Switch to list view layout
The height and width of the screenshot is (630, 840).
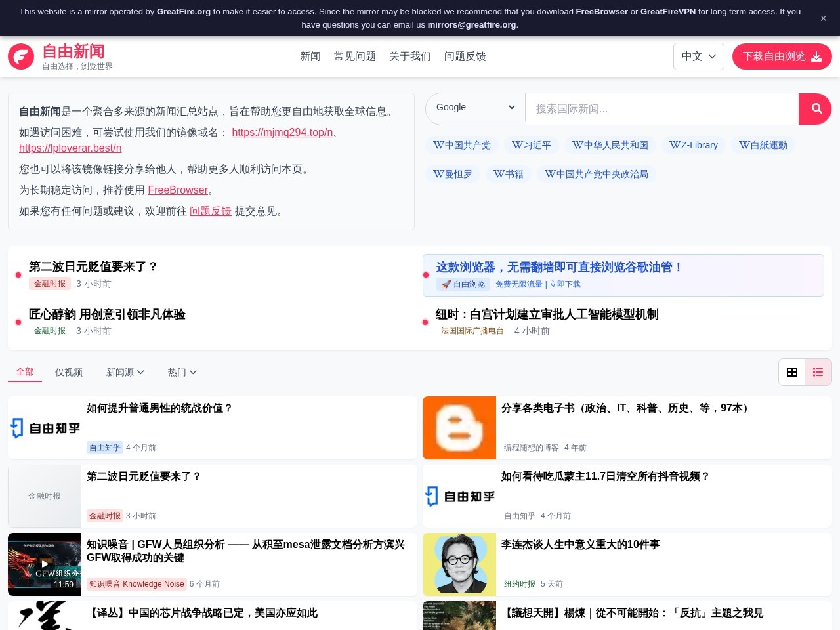[818, 372]
